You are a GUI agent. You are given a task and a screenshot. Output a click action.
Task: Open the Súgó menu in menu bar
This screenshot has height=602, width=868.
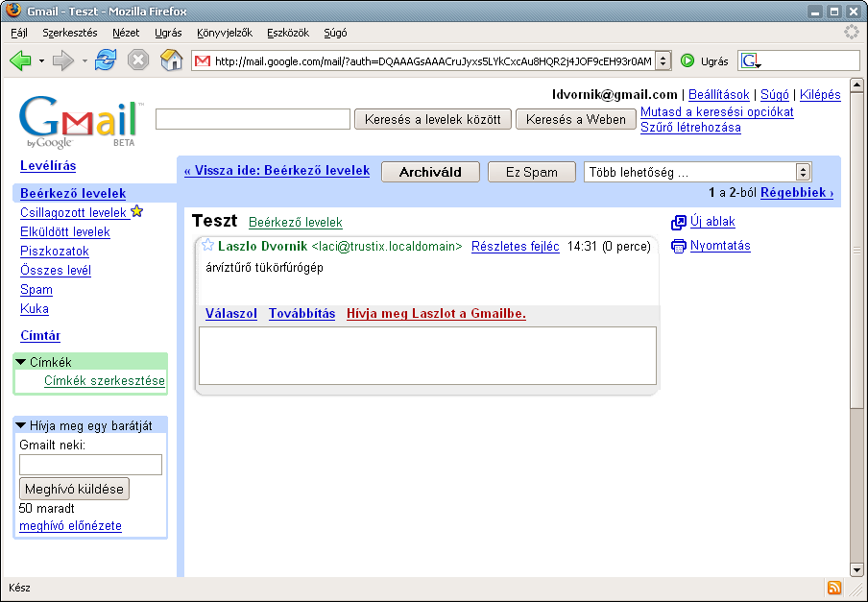[x=335, y=33]
